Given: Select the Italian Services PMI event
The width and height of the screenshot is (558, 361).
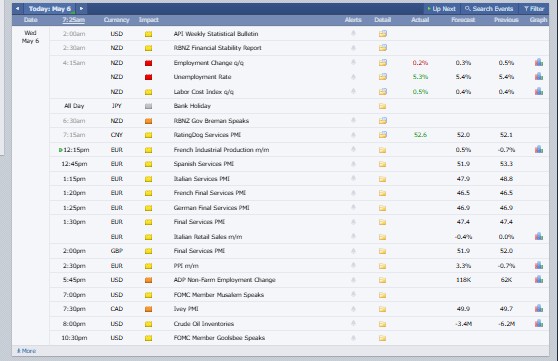Looking at the screenshot, I should tap(201, 179).
